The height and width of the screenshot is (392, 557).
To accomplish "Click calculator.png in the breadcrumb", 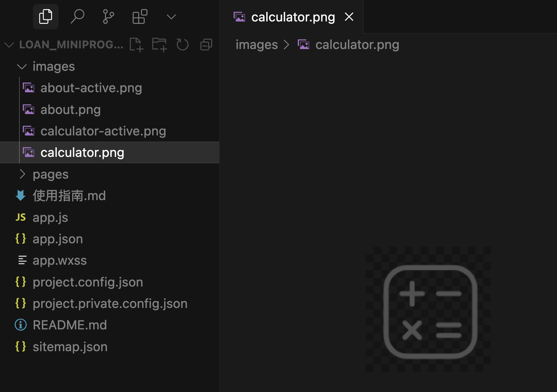I will click(x=357, y=45).
